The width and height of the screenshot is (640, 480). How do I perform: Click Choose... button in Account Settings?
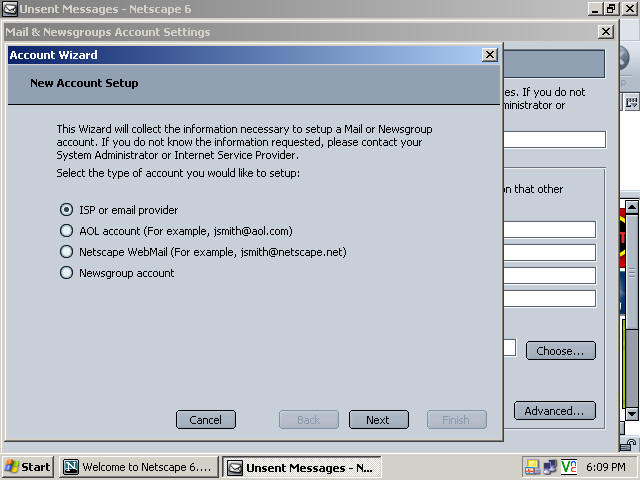coord(560,351)
